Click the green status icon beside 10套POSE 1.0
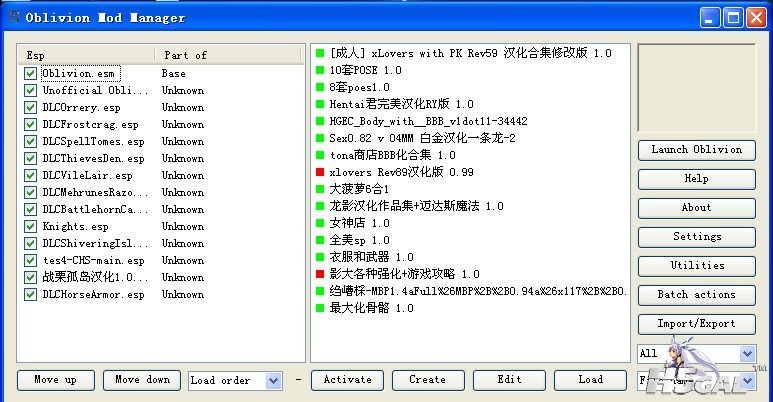 (x=321, y=70)
